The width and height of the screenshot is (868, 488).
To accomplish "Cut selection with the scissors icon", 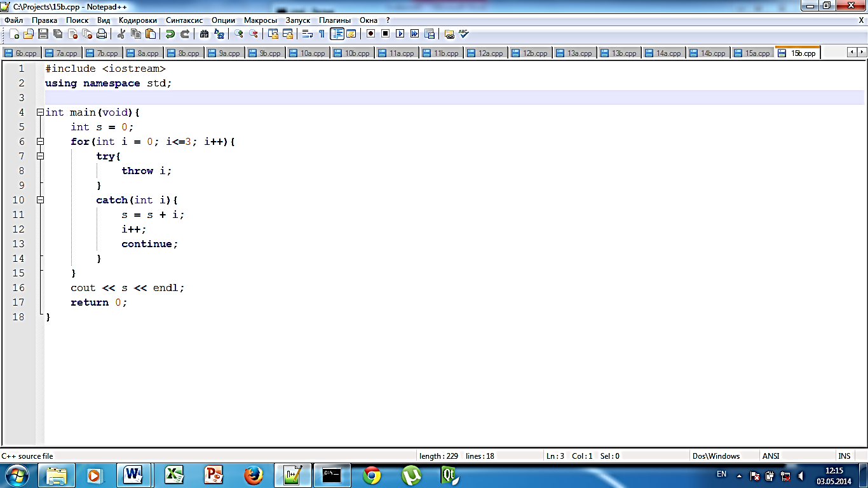I will [121, 34].
